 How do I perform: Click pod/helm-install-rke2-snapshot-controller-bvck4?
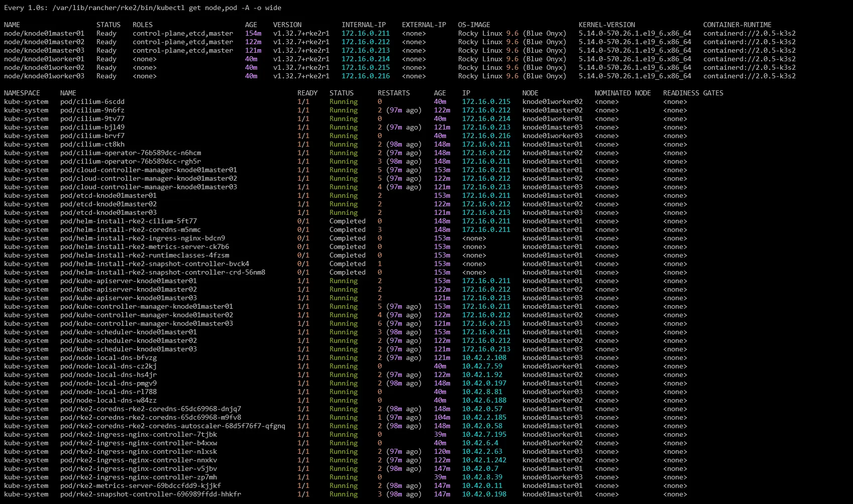coord(155,264)
